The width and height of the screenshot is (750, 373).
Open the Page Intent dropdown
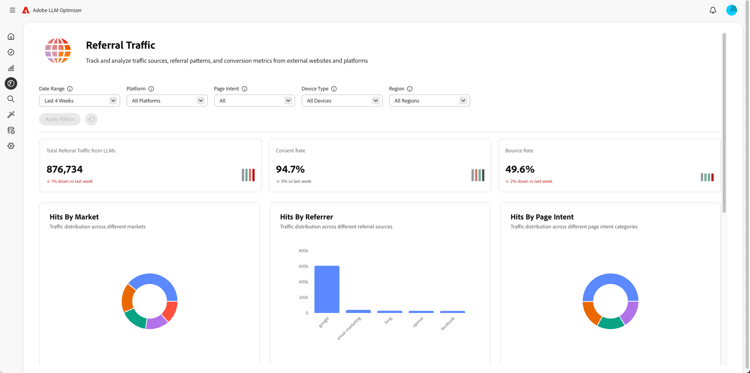[x=254, y=100]
